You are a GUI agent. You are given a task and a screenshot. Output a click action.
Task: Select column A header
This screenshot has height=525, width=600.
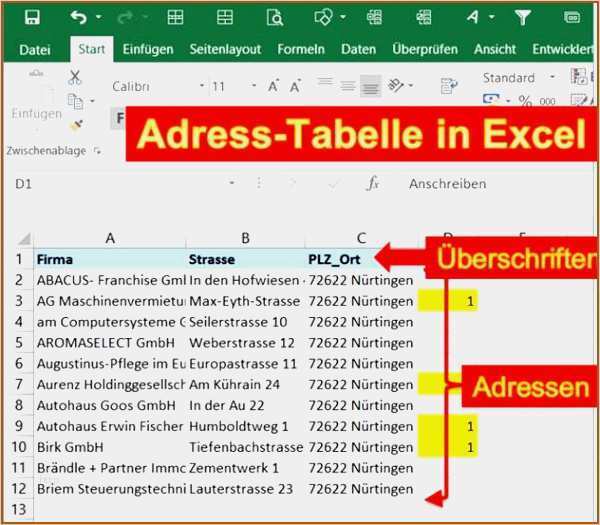coord(110,238)
